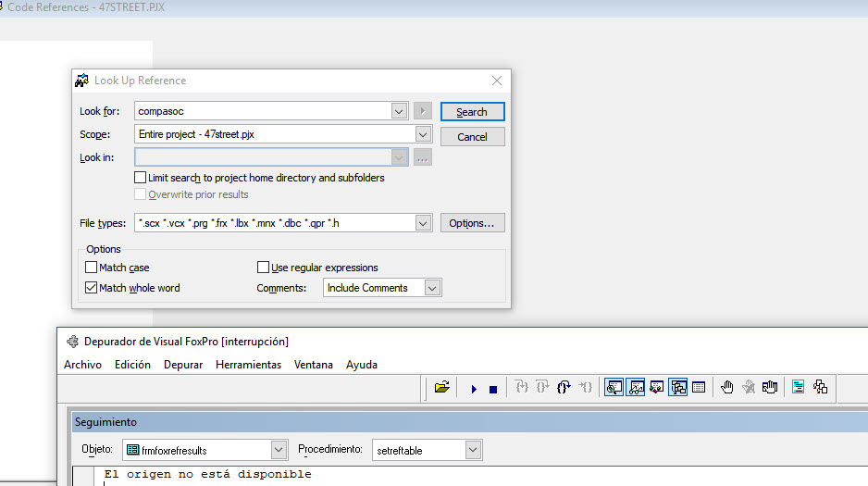Open the Procedimiento dropdown setreftable
Screen dimensions: 868x486
tap(473, 450)
